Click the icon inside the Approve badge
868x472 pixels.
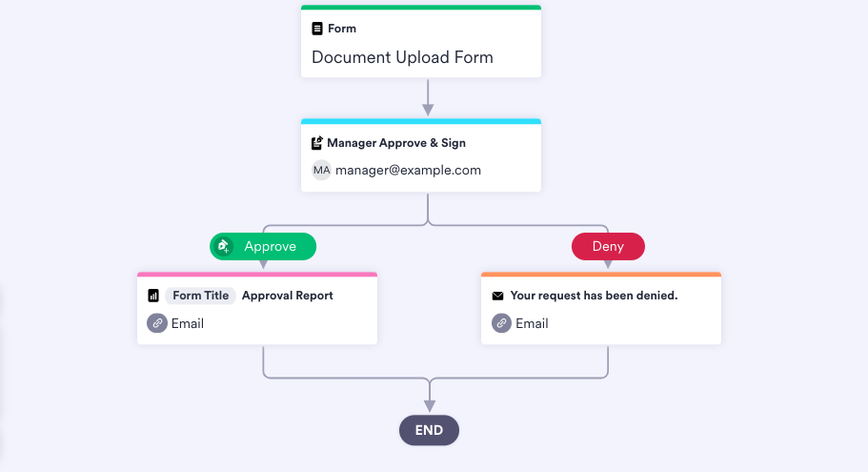223,246
